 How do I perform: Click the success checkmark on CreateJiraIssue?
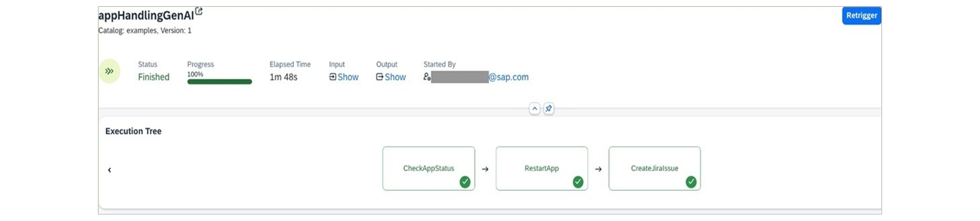691,182
